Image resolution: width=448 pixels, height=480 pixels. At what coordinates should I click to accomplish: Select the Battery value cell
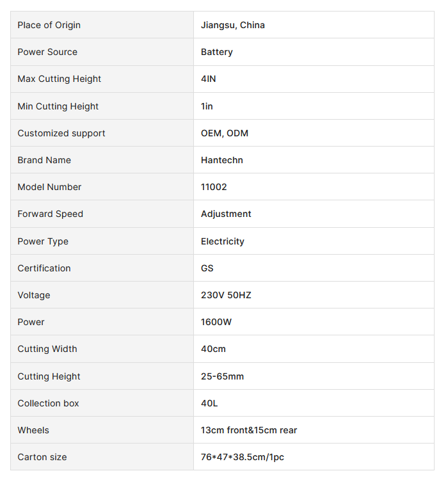pos(217,52)
